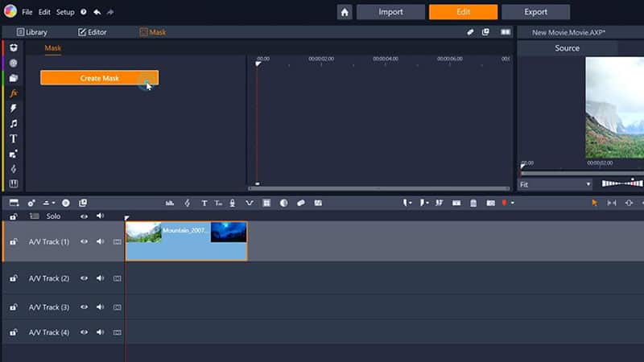Open the help question mark icon
This screenshot has width=644, height=362.
(x=83, y=13)
